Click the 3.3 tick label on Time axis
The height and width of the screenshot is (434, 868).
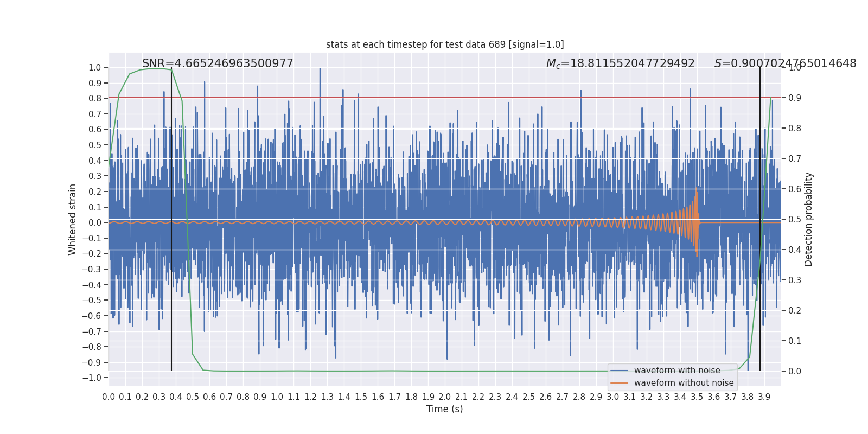663,397
